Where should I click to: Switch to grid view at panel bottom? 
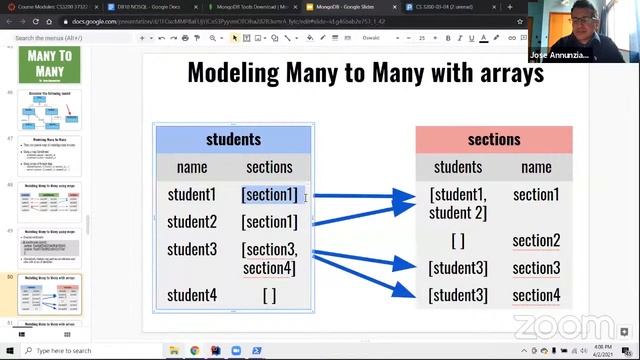tap(67, 335)
